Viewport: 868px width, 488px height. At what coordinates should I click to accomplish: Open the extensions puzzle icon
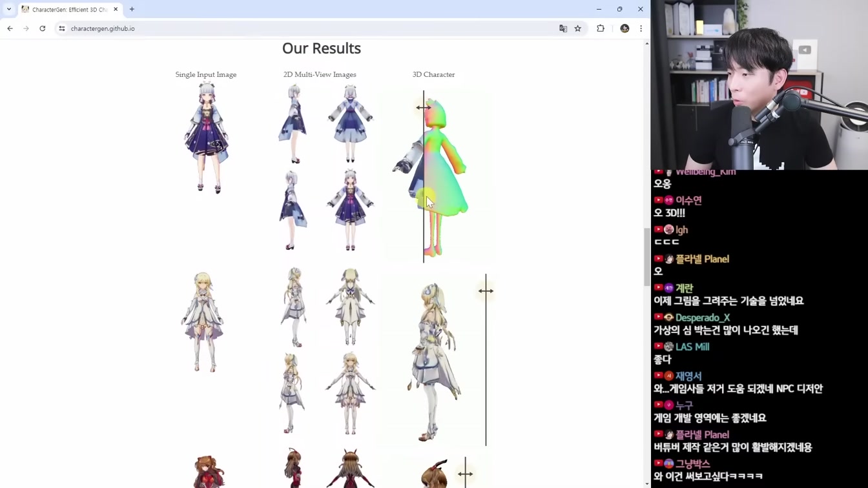601,28
